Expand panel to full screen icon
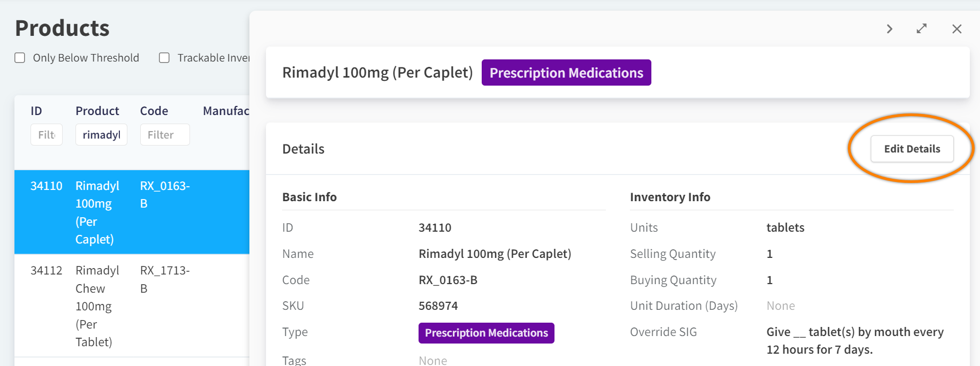Screen dimensions: 980x366 [922, 29]
